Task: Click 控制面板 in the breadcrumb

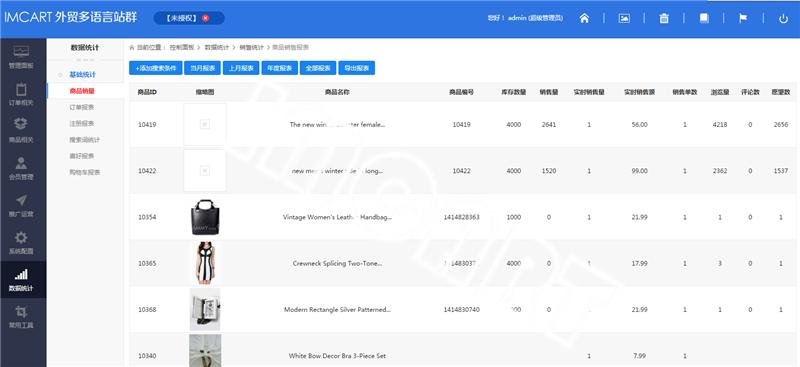Action: click(182, 47)
